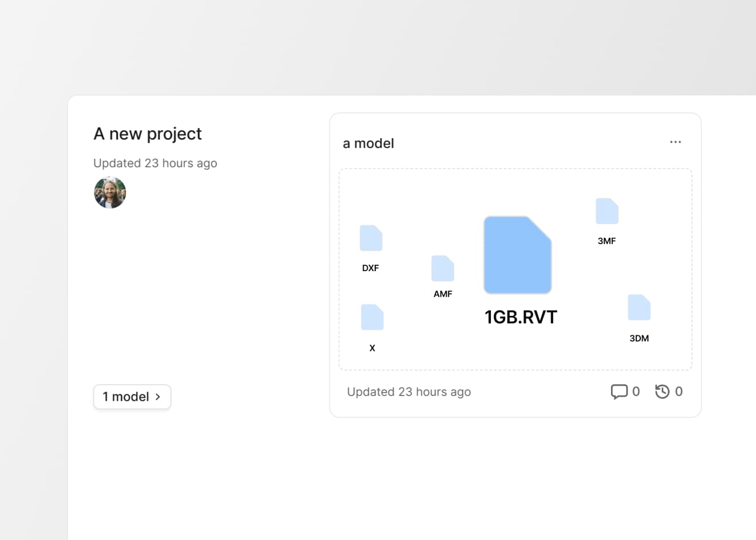
Task: Open the 3DM file icon
Action: [639, 307]
